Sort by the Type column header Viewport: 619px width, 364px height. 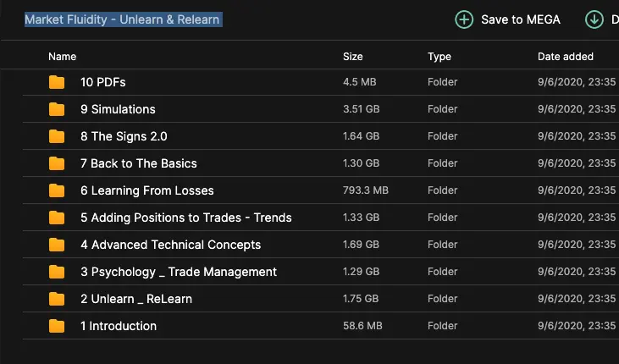click(x=439, y=57)
